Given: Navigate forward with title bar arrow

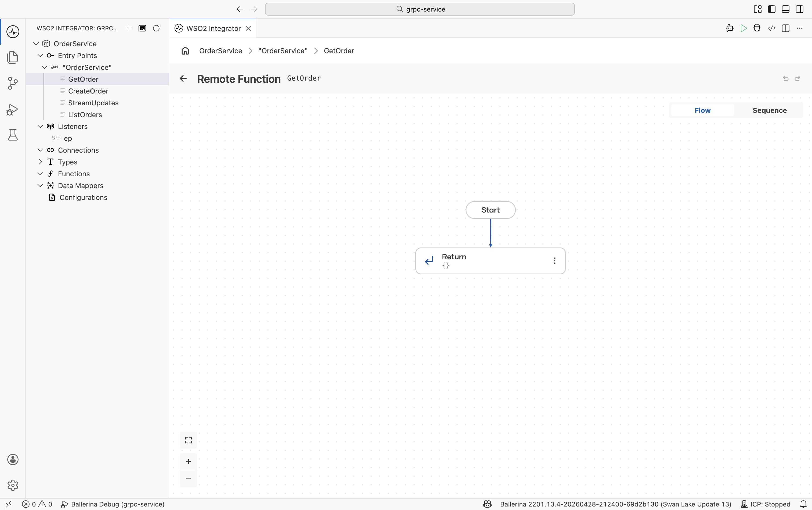Looking at the screenshot, I should pyautogui.click(x=254, y=9).
